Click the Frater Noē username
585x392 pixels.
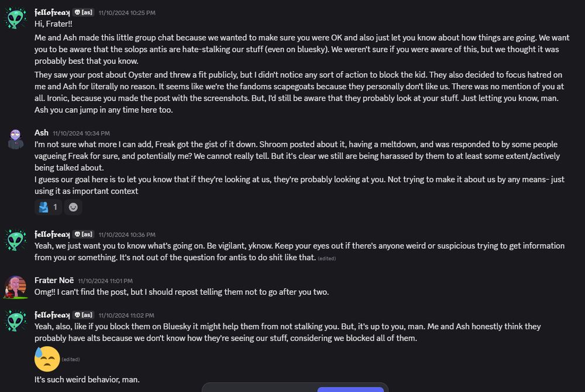click(x=54, y=280)
